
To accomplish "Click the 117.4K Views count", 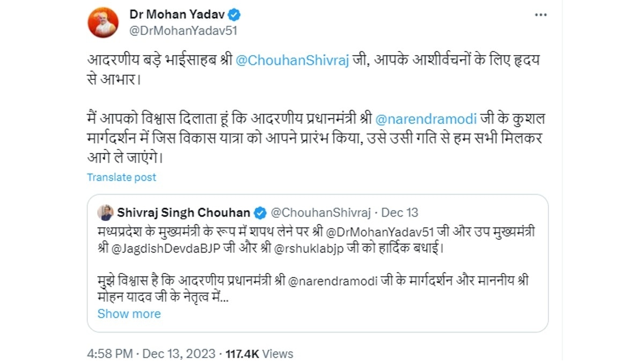I will point(259,354).
